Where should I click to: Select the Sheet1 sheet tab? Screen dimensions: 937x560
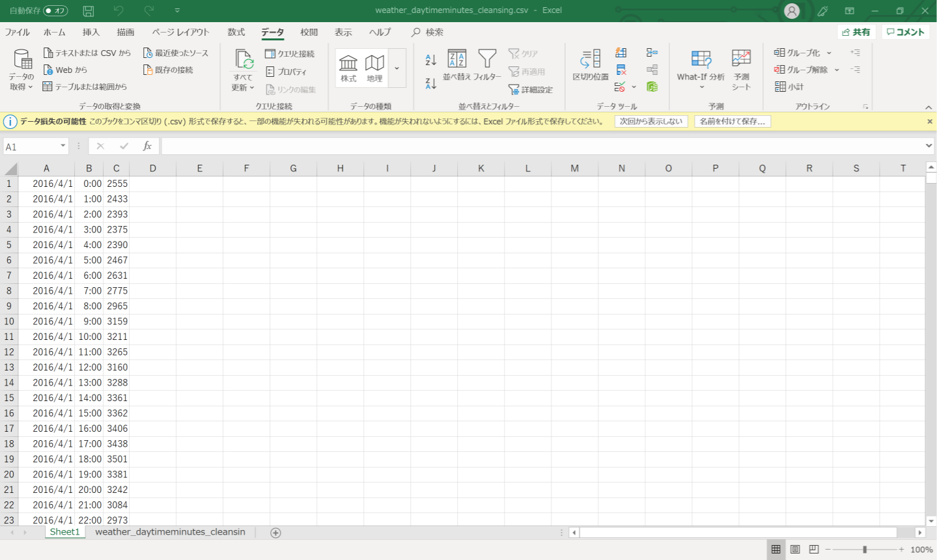(x=65, y=532)
